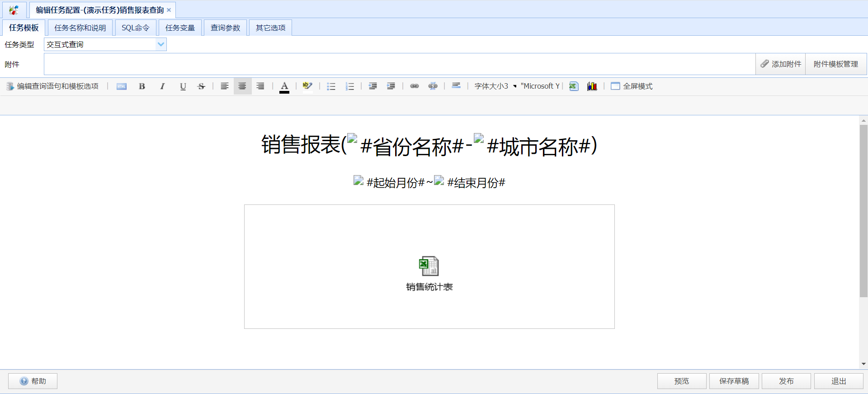Toggle strikethrough formatting button
This screenshot has height=394, width=868.
[201, 86]
